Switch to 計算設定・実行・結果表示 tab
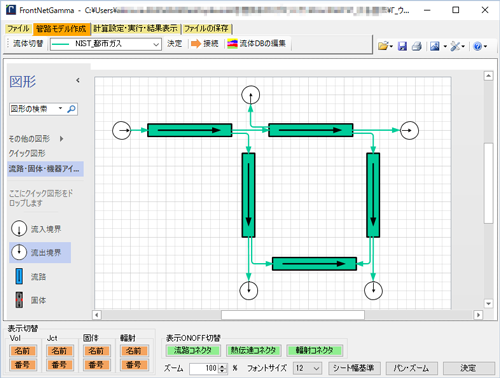Screen dimensions: 500x378 (135, 29)
